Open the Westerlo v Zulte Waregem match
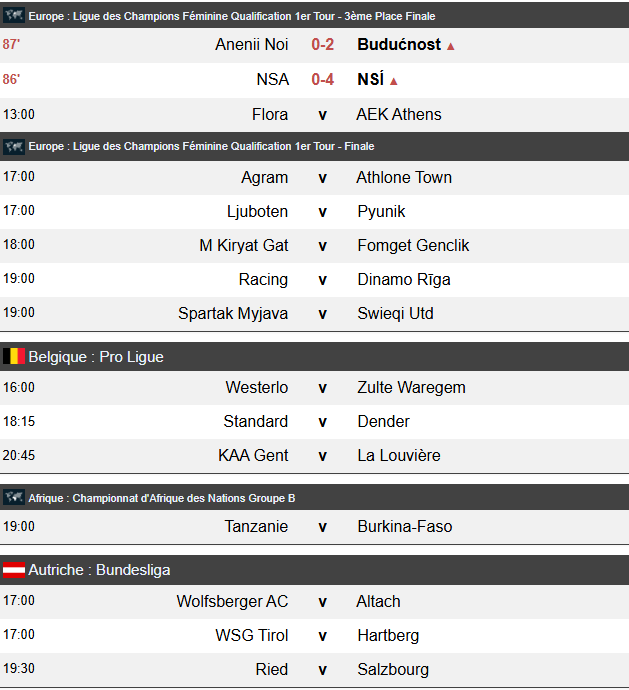 (322, 388)
